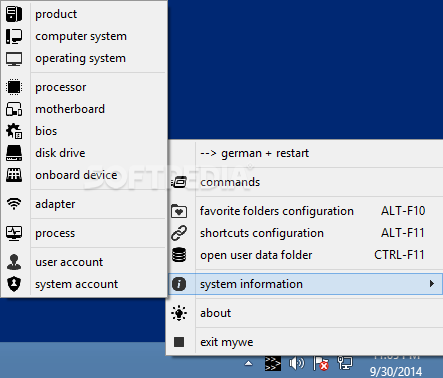The height and width of the screenshot is (378, 443).
Task: Click the process monitor icon
Action: [x=14, y=233]
